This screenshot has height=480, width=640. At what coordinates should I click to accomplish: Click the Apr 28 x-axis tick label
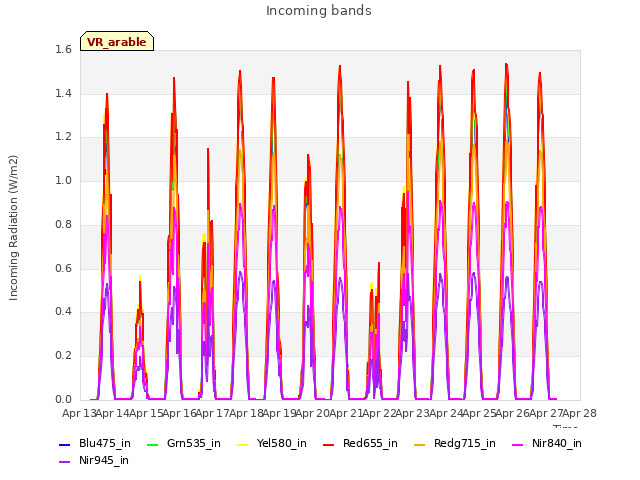tap(580, 413)
